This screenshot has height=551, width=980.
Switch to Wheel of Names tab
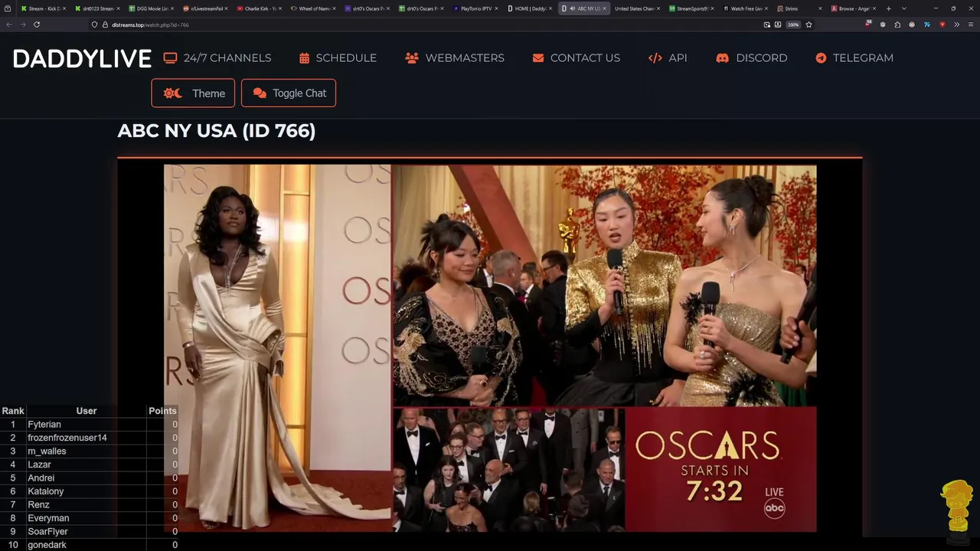pos(315,8)
